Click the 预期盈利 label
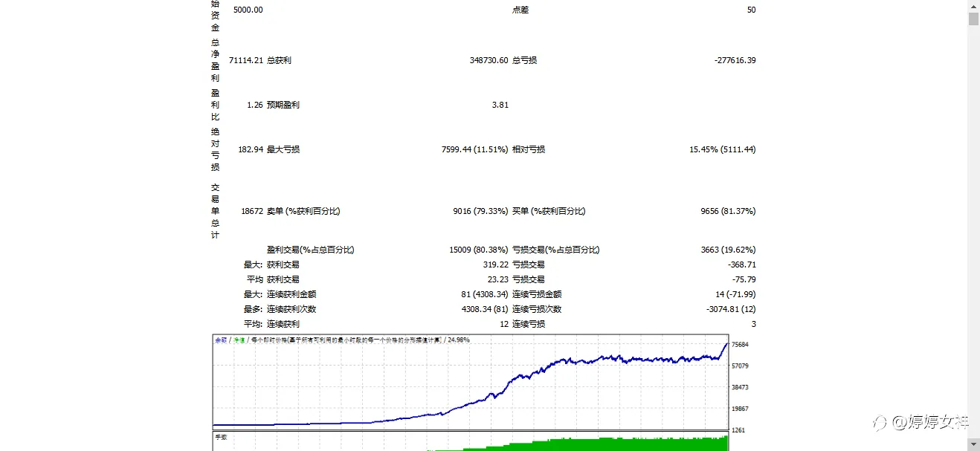This screenshot has width=980, height=451. point(283,105)
